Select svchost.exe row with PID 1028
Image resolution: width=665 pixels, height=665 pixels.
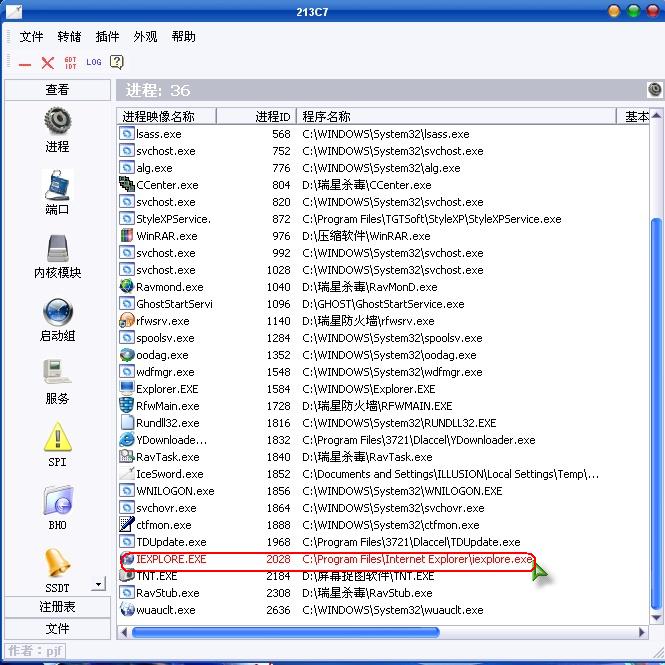(x=383, y=269)
